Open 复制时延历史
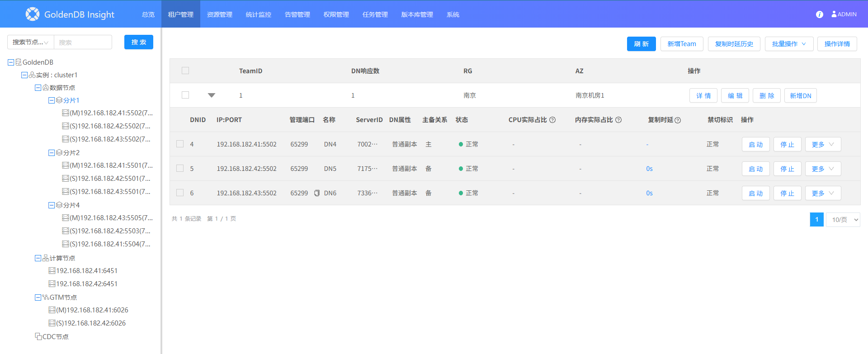Image resolution: width=868 pixels, height=354 pixels. [x=734, y=44]
